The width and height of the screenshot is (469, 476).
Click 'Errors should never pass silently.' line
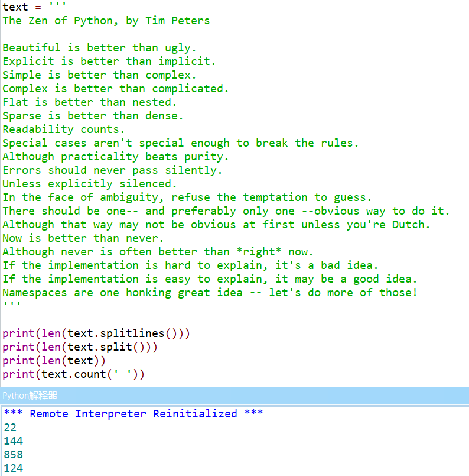tap(112, 170)
